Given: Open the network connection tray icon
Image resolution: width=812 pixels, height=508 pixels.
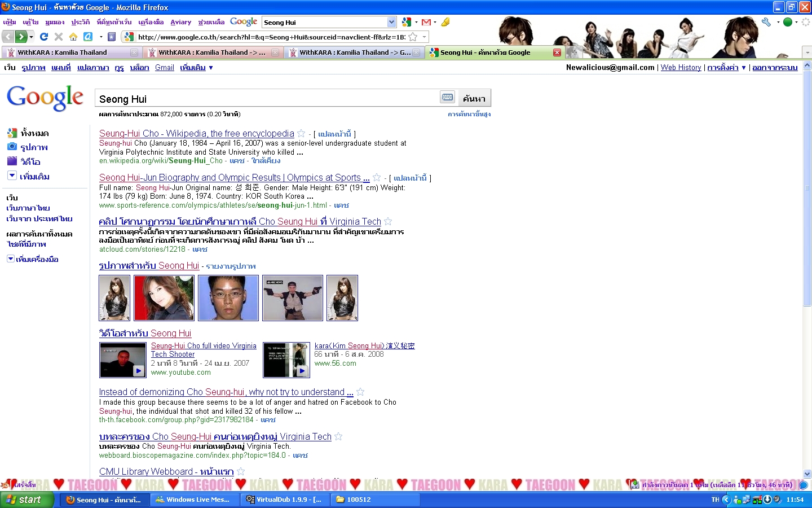Looking at the screenshot, I should [747, 500].
